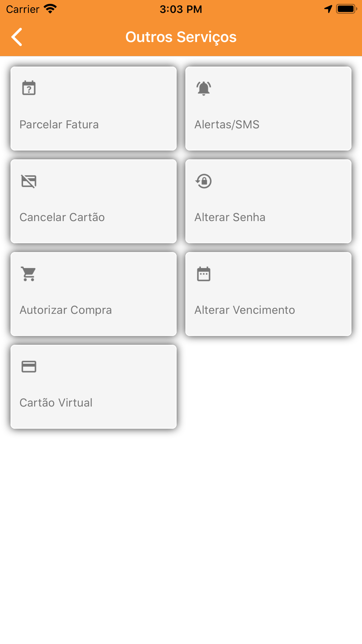Click the crossed-out card icon

(29, 181)
